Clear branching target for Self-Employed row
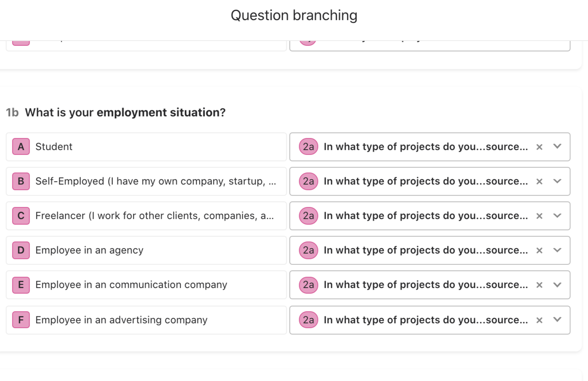This screenshot has width=588, height=381. [539, 182]
